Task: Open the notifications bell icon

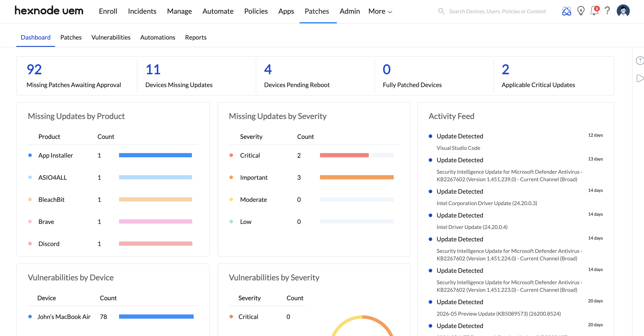Action: coord(594,11)
